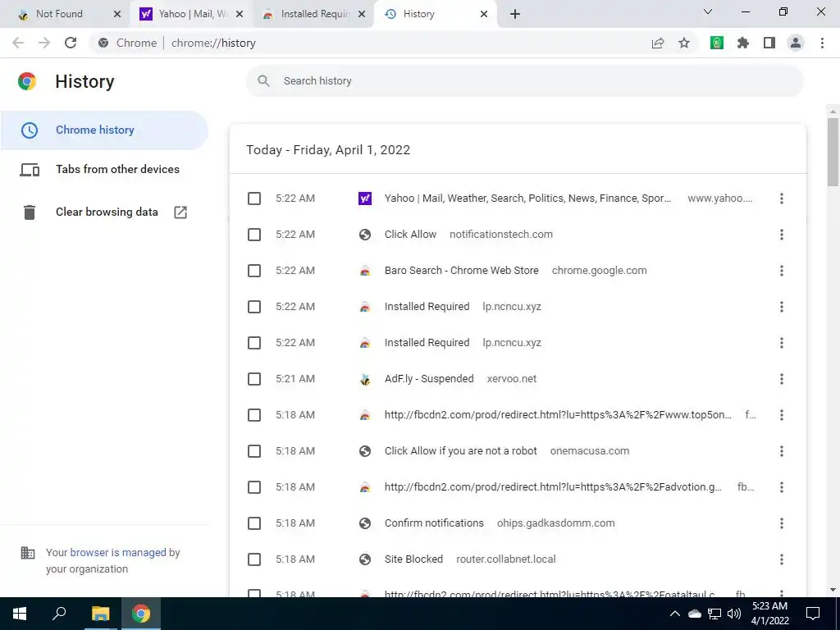Screen dimensions: 840x630
Task: Tick checkbox for notificationstech.com entry
Action: (254, 235)
